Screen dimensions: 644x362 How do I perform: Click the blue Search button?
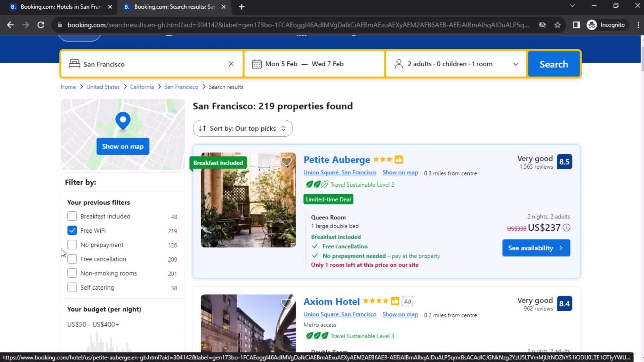point(554,64)
